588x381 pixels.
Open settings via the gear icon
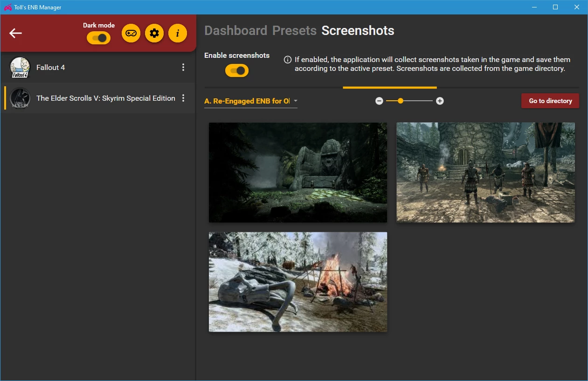154,33
